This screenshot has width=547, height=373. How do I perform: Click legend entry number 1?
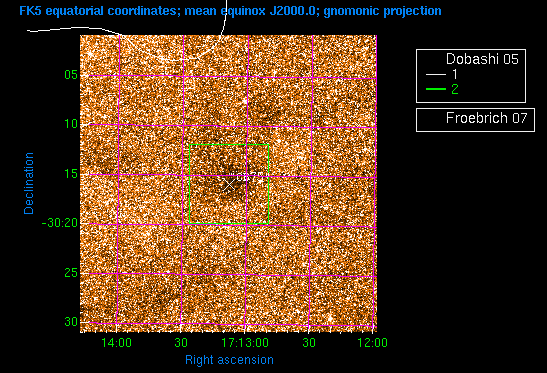click(x=455, y=74)
